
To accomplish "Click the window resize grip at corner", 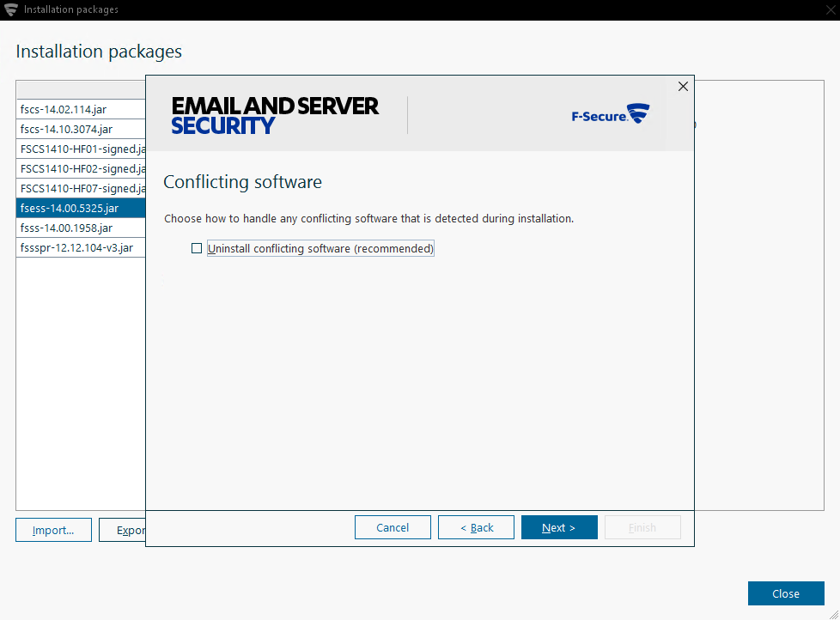I will click(x=834, y=615).
